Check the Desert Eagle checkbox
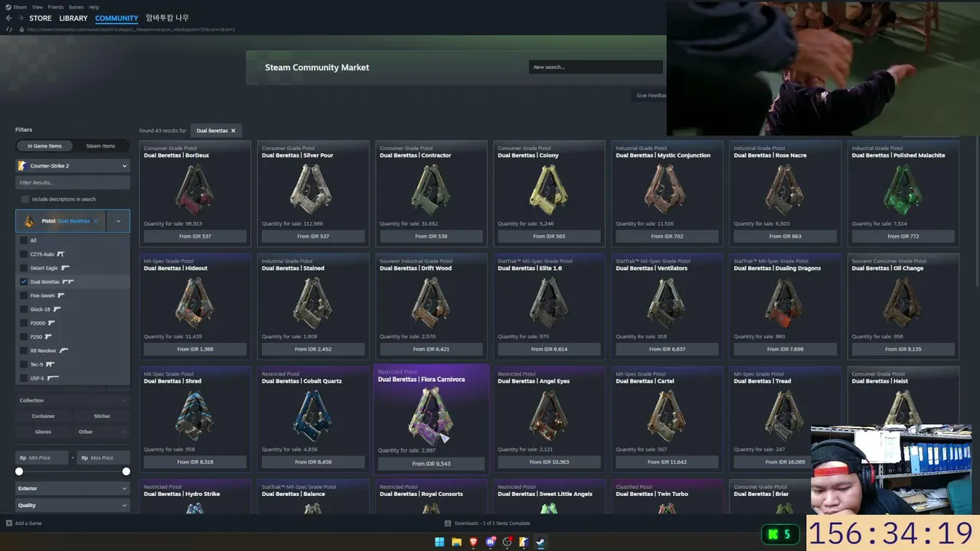 [24, 268]
